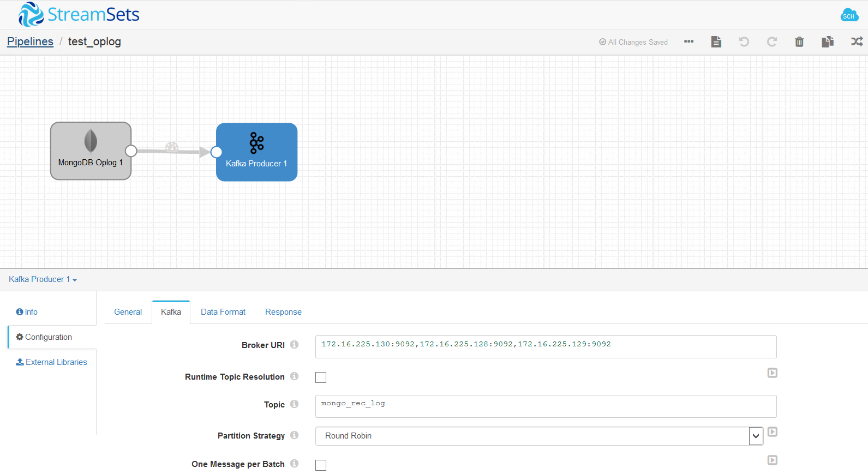Viewport: 868px width, 474px height.
Task: Click the SCH cloud icon
Action: pyautogui.click(x=849, y=15)
